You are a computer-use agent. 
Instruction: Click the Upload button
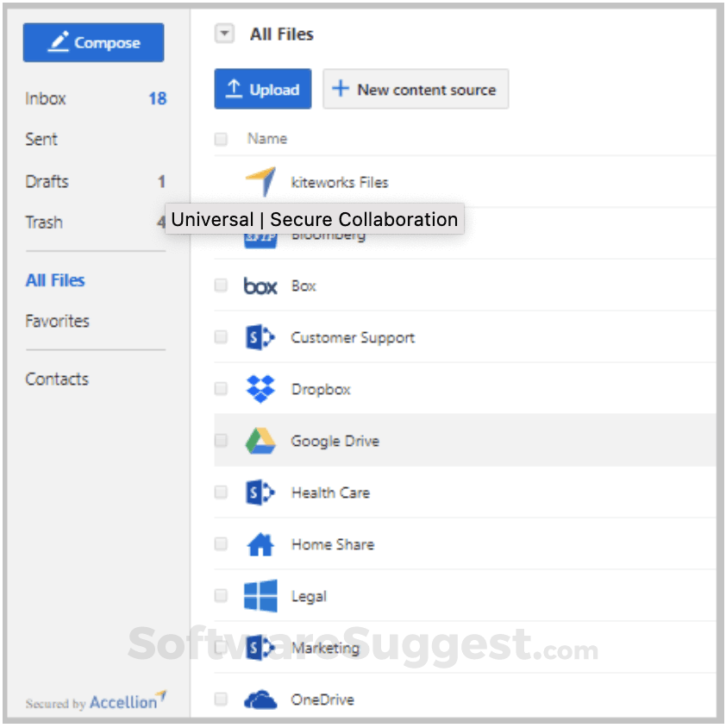[x=262, y=89]
